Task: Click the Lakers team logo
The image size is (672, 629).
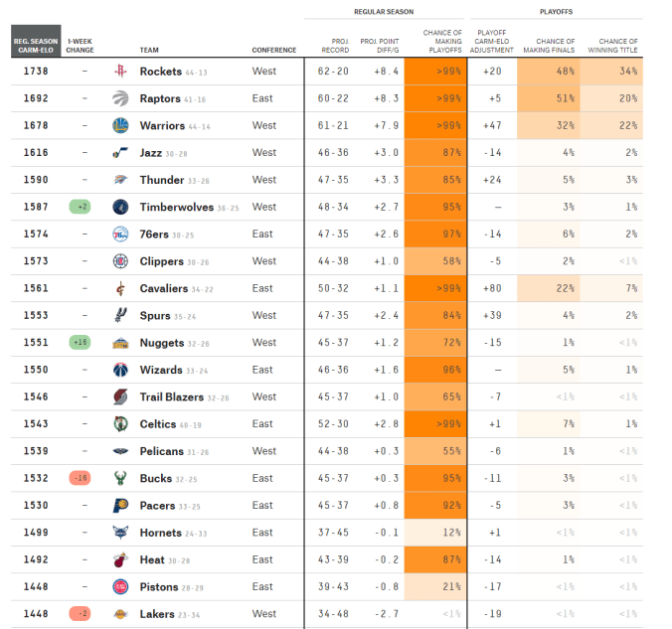Action: click(120, 614)
